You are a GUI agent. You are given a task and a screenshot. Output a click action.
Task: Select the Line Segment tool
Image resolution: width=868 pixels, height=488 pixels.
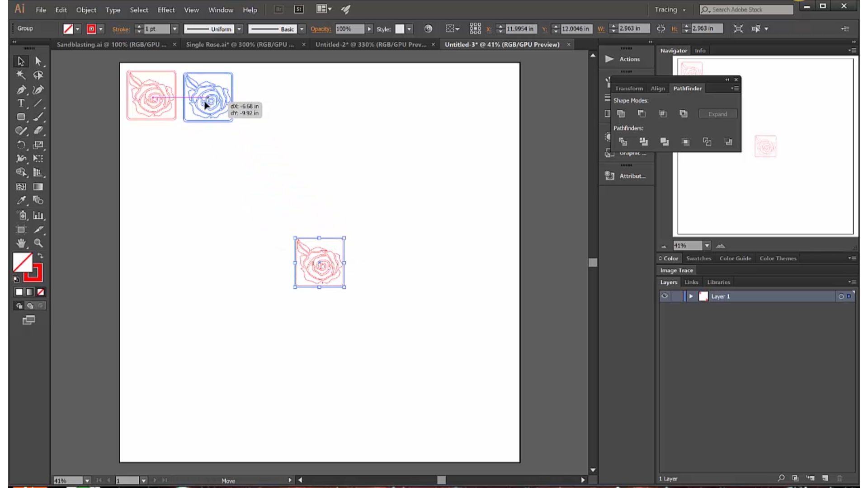(x=38, y=103)
